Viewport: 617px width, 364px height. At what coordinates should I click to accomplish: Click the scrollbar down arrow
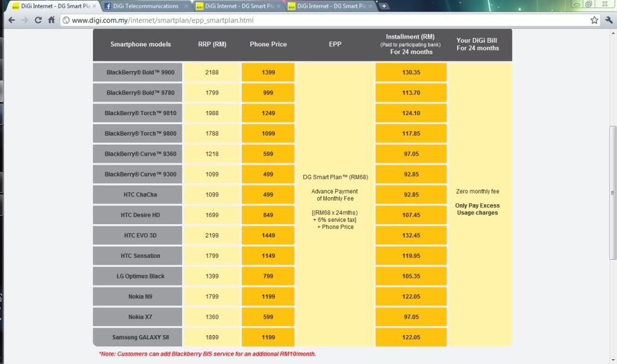[x=613, y=359]
